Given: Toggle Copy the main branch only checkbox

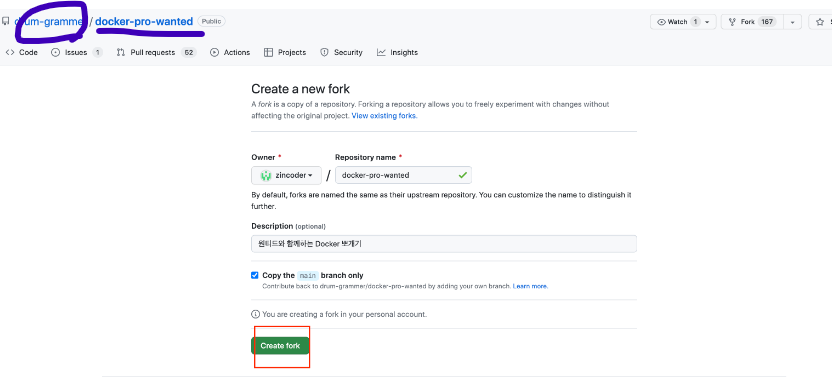Looking at the screenshot, I should (255, 276).
